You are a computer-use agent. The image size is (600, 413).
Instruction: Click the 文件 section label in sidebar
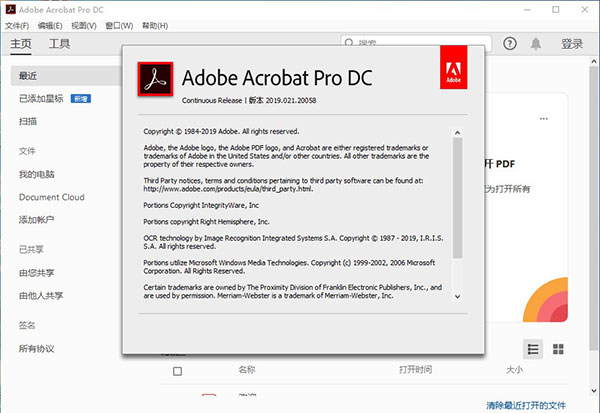point(27,151)
